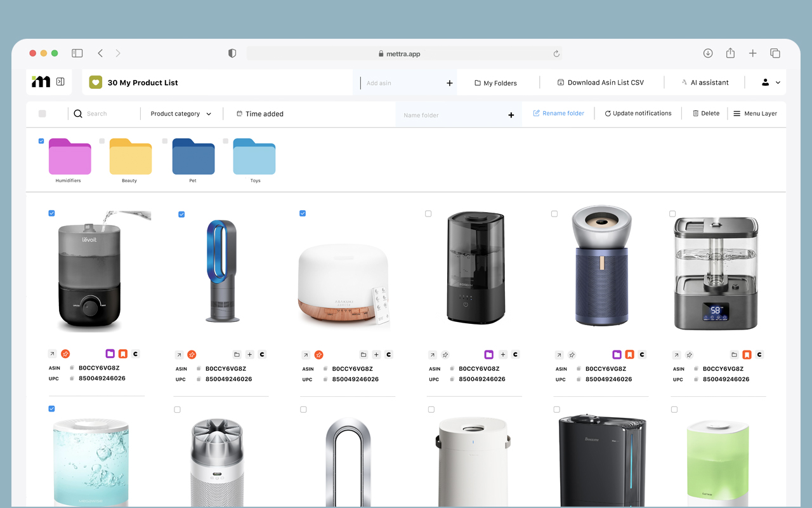
Task: Select the navy blue purifier checkbox
Action: click(x=554, y=214)
